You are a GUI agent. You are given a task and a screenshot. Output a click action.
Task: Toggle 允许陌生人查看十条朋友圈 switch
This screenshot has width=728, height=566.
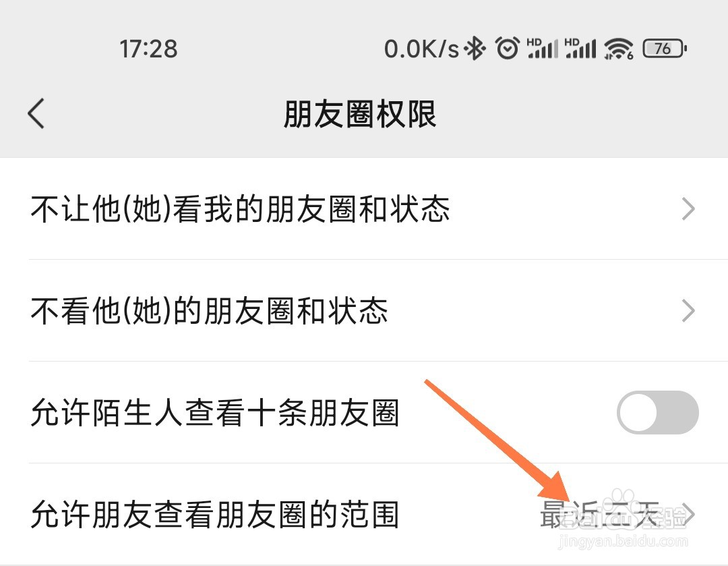657,412
